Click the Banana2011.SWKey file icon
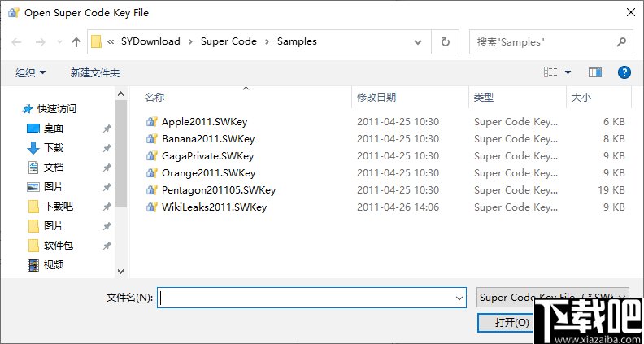 tap(152, 139)
